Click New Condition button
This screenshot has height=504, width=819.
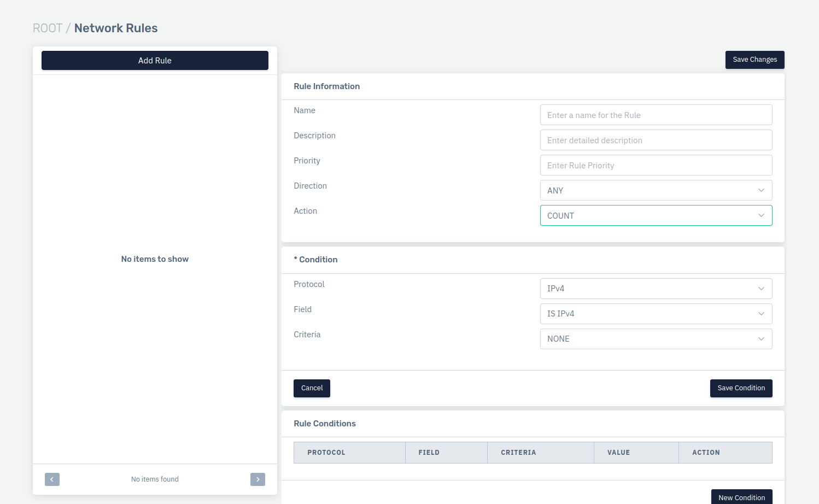[x=741, y=497]
